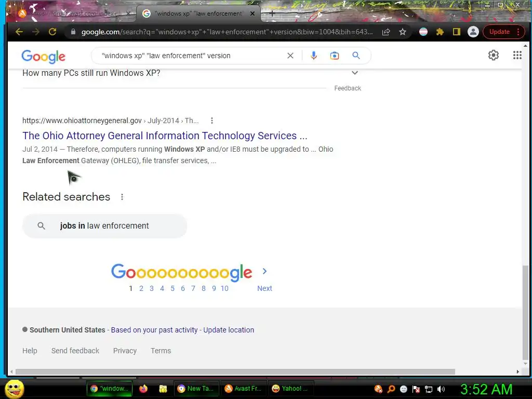Open the Chrome profile avatar

coord(473,32)
